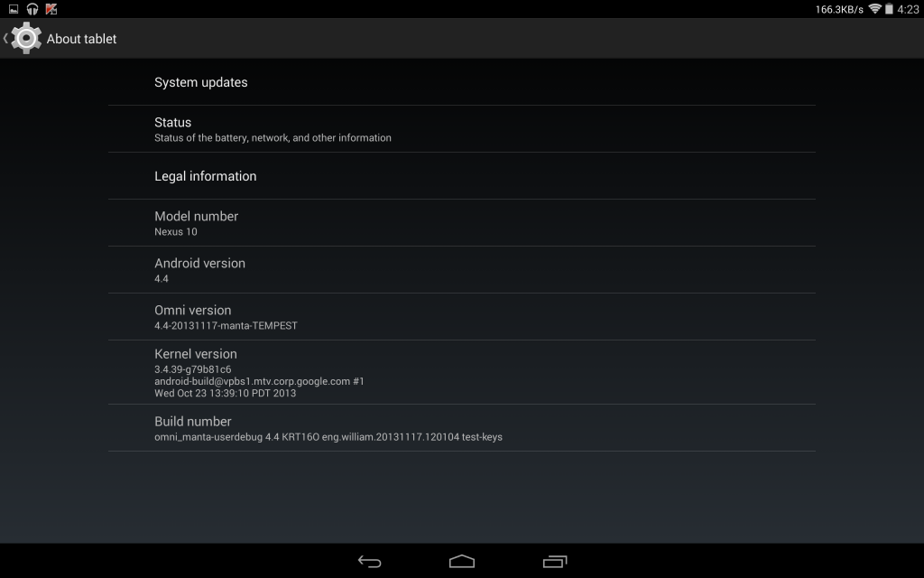Tap the battery icon in status bar
This screenshot has width=924, height=578.
889,9
